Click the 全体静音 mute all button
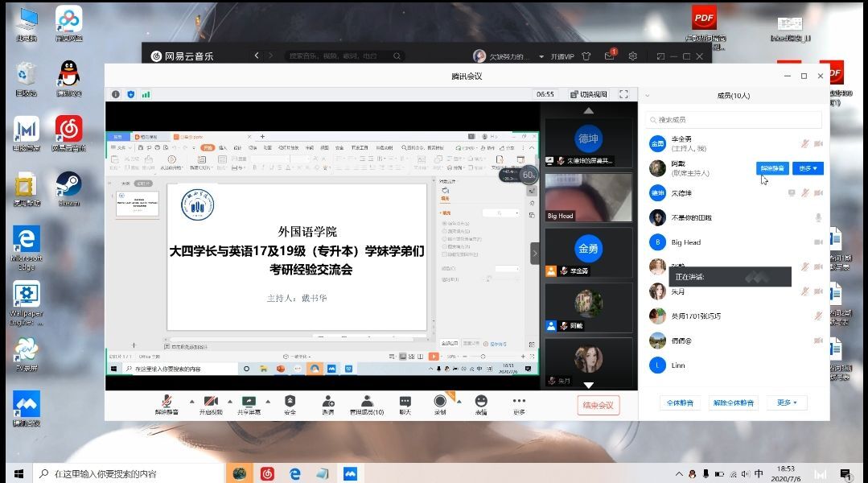Viewport: 868px width, 483px height. (680, 402)
